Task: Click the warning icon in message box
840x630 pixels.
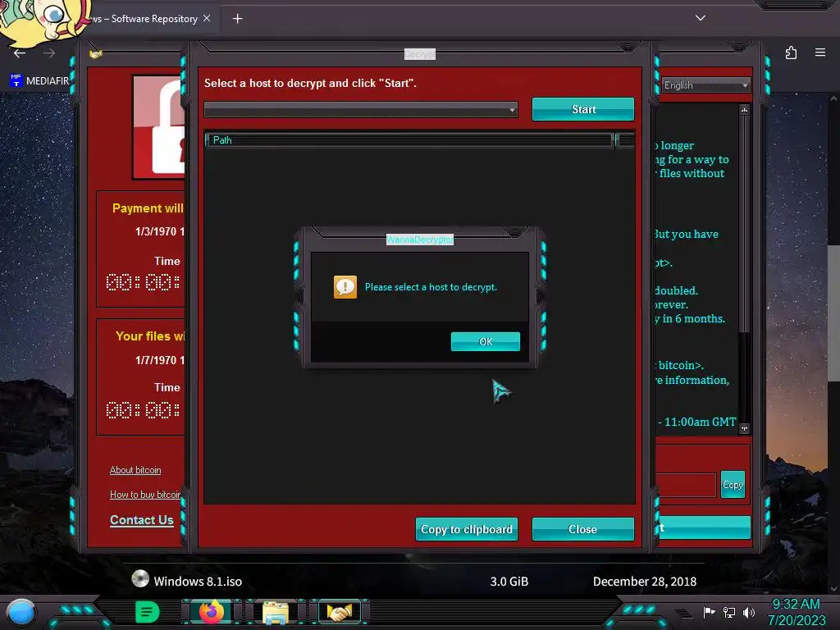Action: [345, 287]
